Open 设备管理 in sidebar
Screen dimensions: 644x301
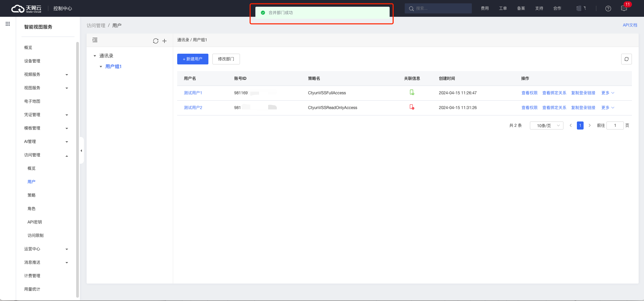(x=32, y=61)
